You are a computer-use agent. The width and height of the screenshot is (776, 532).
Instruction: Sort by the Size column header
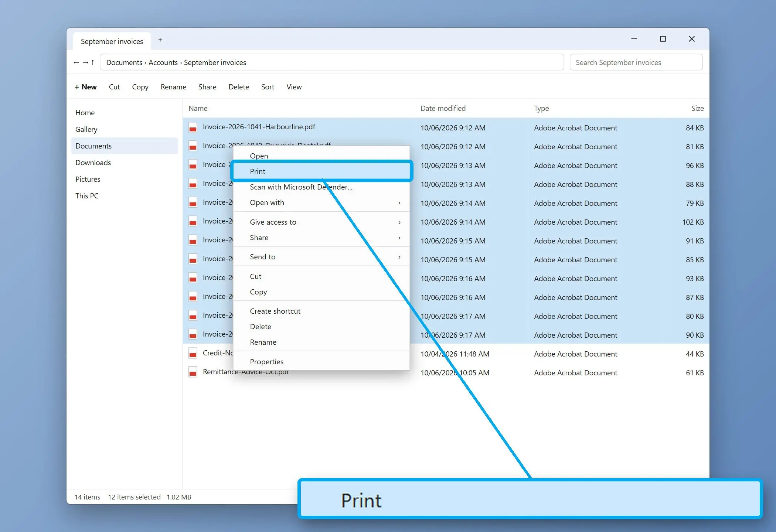point(697,108)
